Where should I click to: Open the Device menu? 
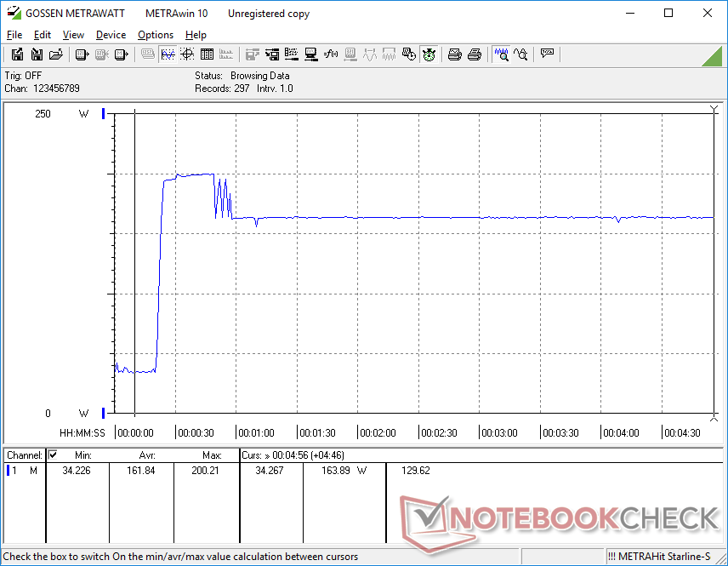pyautogui.click(x=111, y=35)
